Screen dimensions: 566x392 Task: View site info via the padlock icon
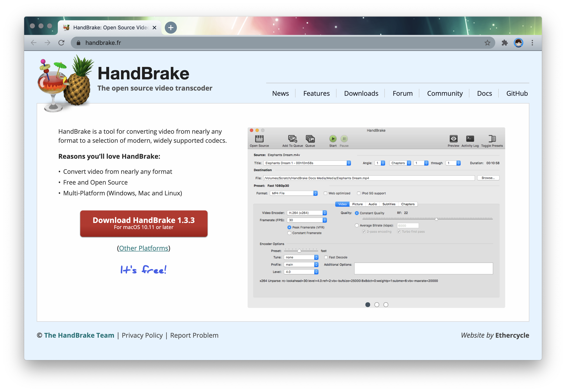pyautogui.click(x=78, y=43)
